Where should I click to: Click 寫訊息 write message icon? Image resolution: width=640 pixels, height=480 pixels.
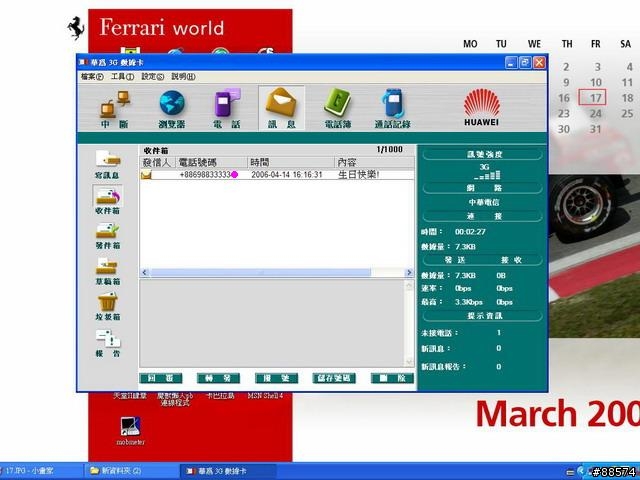click(108, 165)
